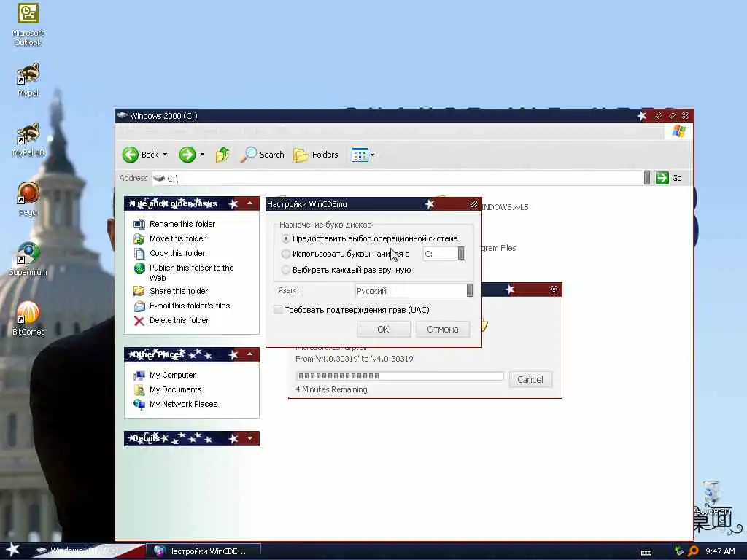Select 'Использовать буквы начиная с' radio option
The image size is (747, 560).
pyautogui.click(x=286, y=254)
